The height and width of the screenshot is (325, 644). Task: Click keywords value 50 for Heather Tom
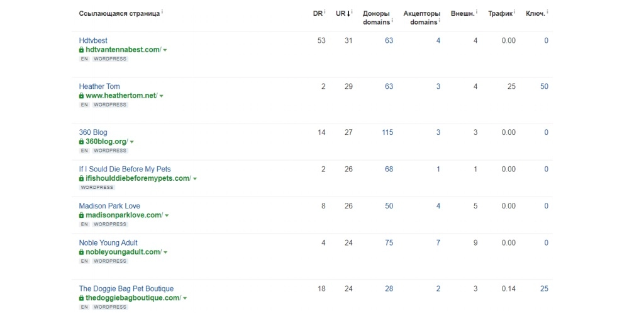(x=544, y=86)
